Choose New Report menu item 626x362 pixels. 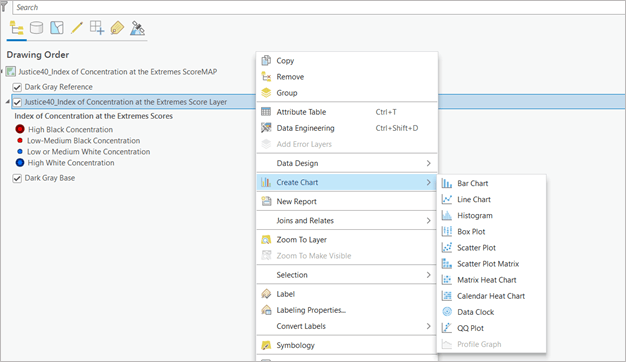coord(347,202)
